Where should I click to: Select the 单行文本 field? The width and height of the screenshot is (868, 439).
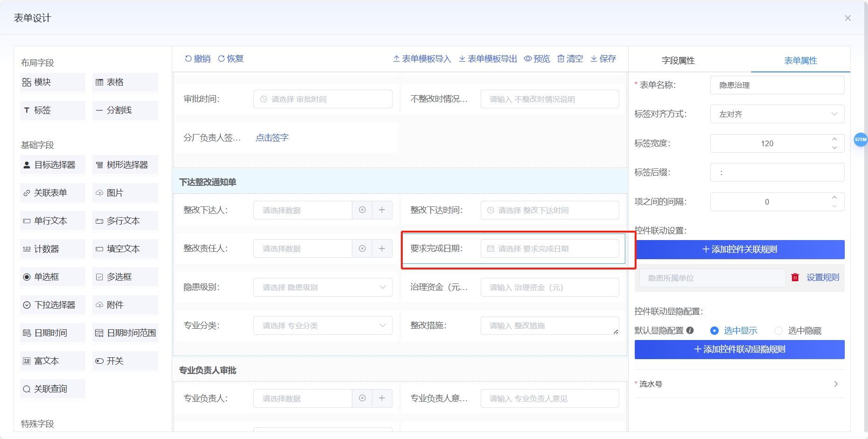tap(52, 221)
